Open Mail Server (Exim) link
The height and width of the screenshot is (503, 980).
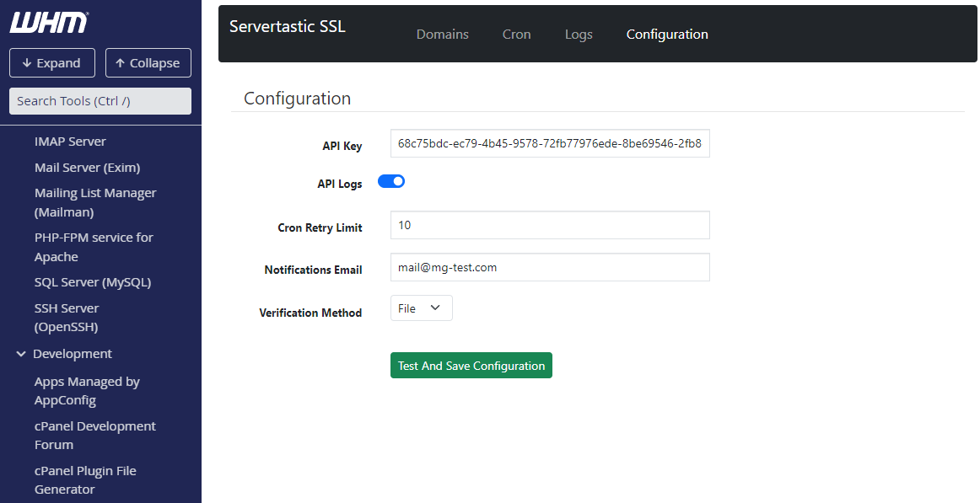point(88,168)
